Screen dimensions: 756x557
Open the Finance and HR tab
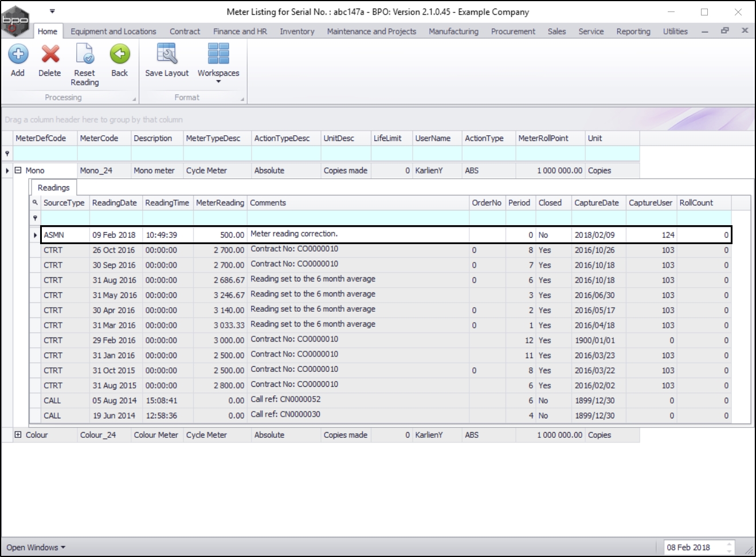(240, 32)
